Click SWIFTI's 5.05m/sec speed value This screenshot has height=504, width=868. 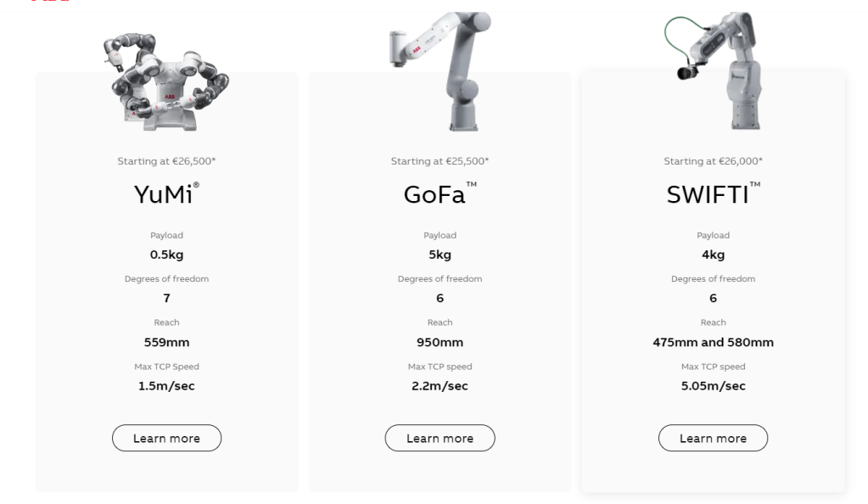(713, 386)
